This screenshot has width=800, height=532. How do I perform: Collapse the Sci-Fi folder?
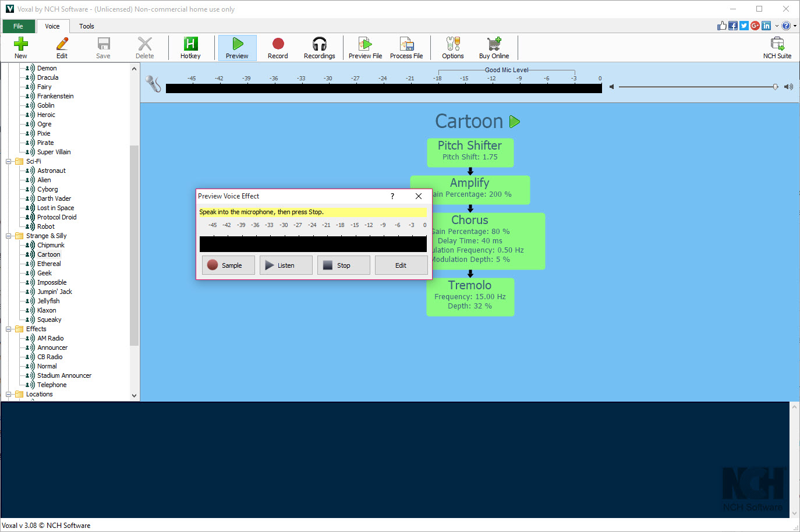(9, 161)
